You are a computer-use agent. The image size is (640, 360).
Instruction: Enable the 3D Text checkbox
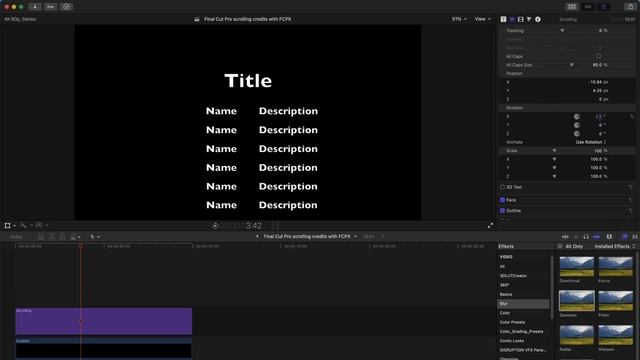tap(502, 187)
